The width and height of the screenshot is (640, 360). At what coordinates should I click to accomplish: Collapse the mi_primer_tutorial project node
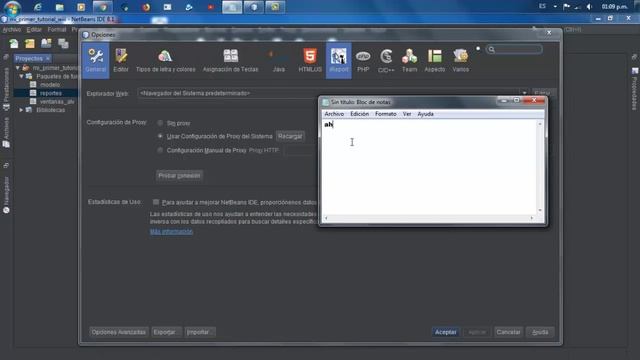(x=18, y=68)
